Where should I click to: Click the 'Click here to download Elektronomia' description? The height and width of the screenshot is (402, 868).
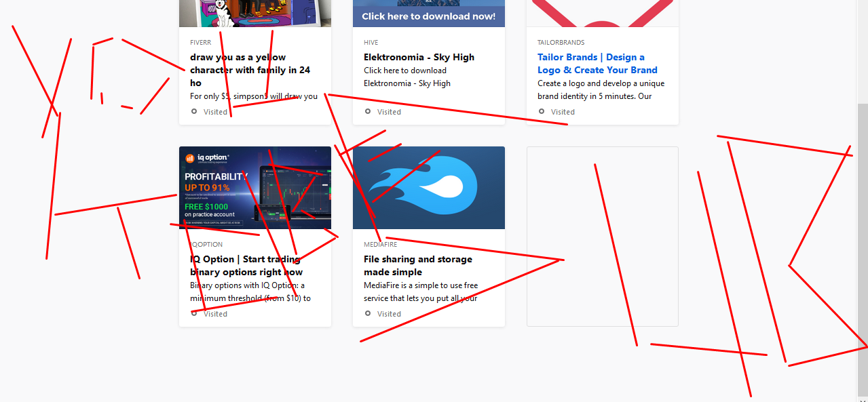(407, 77)
